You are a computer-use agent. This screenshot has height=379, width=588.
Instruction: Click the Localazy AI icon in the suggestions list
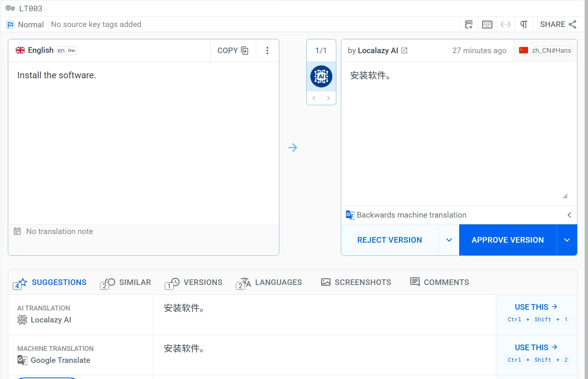coord(22,320)
